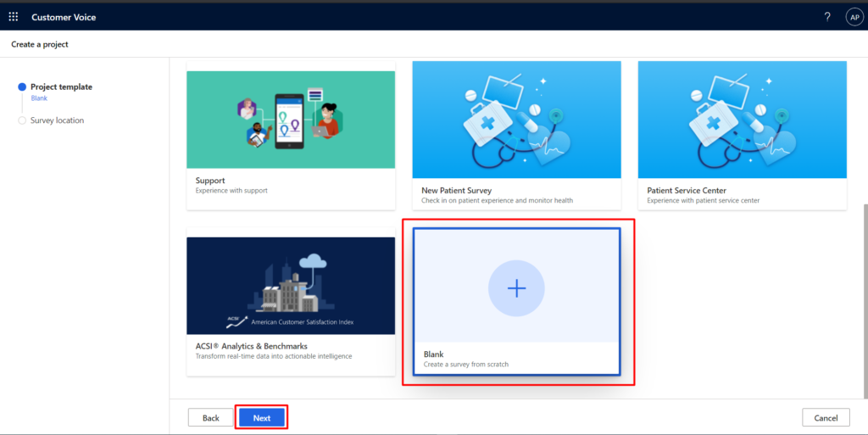868x435 pixels.
Task: Click 'Experience with patient service center' text
Action: pos(703,200)
